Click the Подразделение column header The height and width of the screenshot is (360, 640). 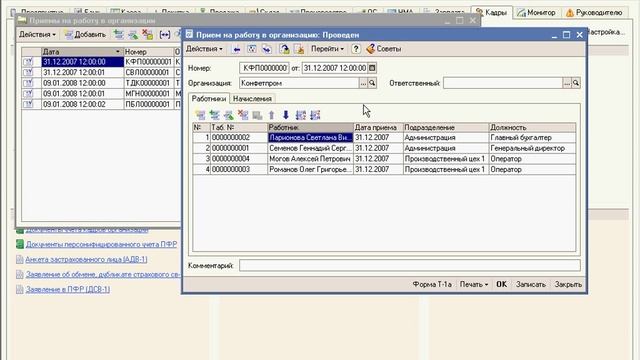pyautogui.click(x=446, y=127)
